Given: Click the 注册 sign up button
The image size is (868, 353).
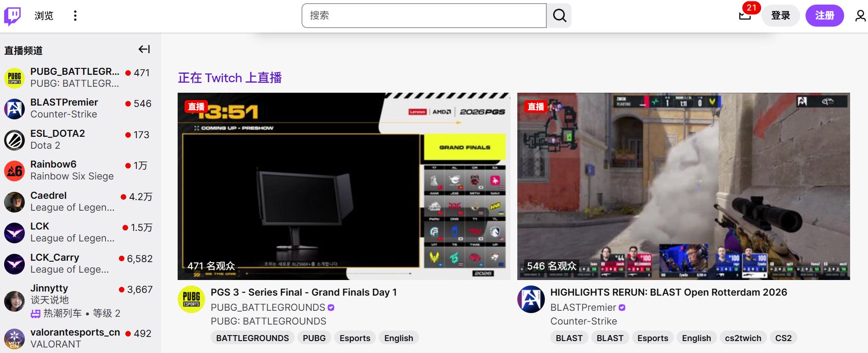Looking at the screenshot, I should point(824,16).
